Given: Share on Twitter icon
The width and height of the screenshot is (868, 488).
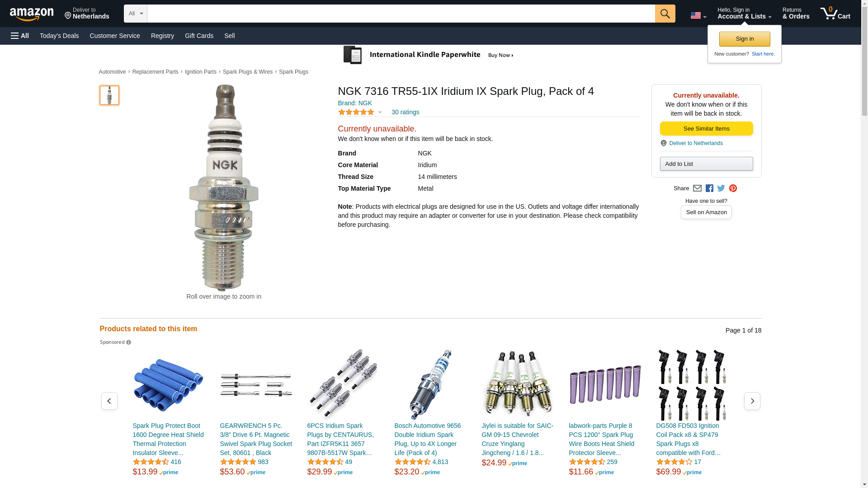Looking at the screenshot, I should [721, 188].
